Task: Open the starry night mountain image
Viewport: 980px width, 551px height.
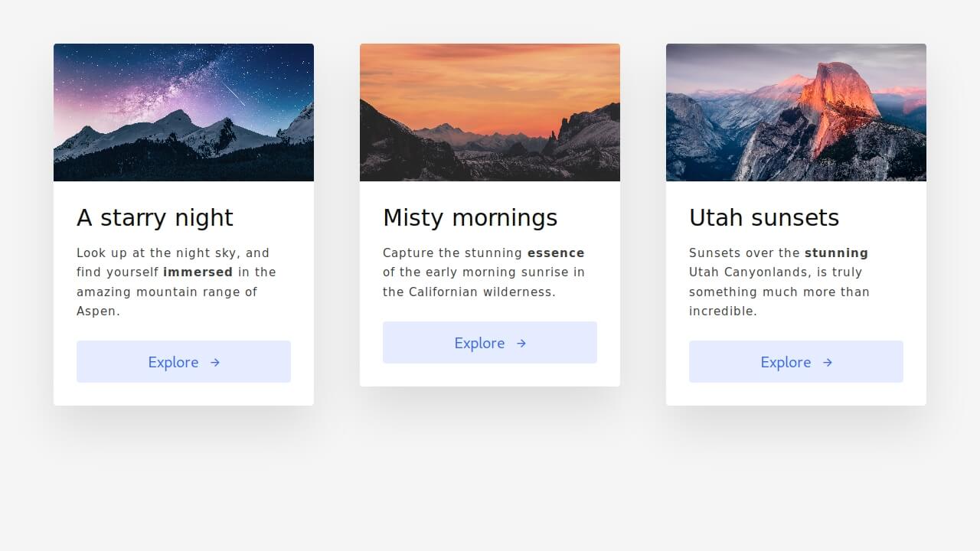Action: (x=184, y=112)
